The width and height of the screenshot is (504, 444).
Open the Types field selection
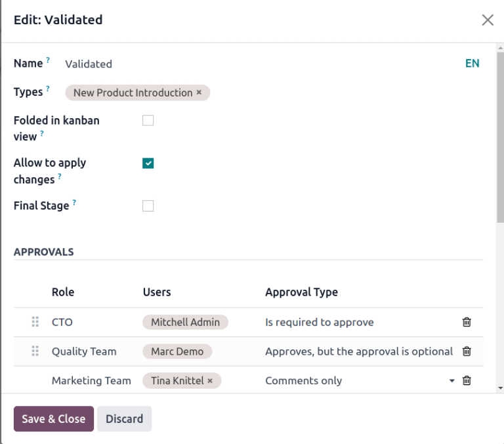pyautogui.click(x=328, y=93)
